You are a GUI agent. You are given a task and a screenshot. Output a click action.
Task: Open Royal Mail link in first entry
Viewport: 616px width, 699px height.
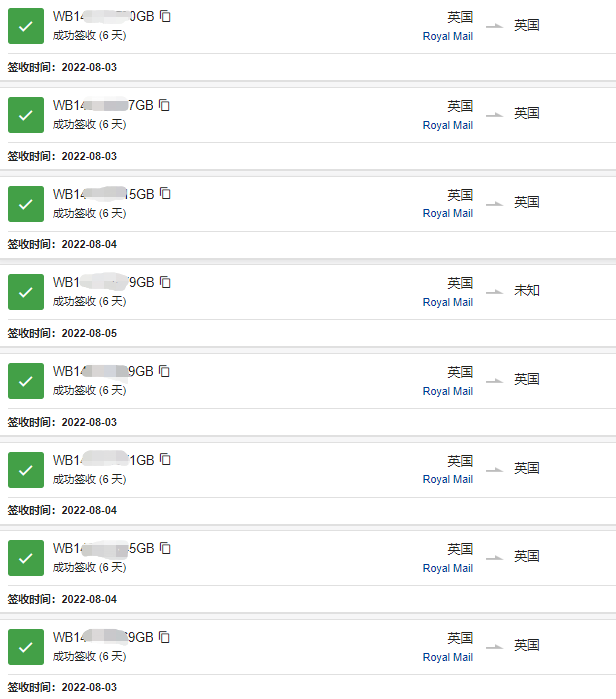coord(447,36)
